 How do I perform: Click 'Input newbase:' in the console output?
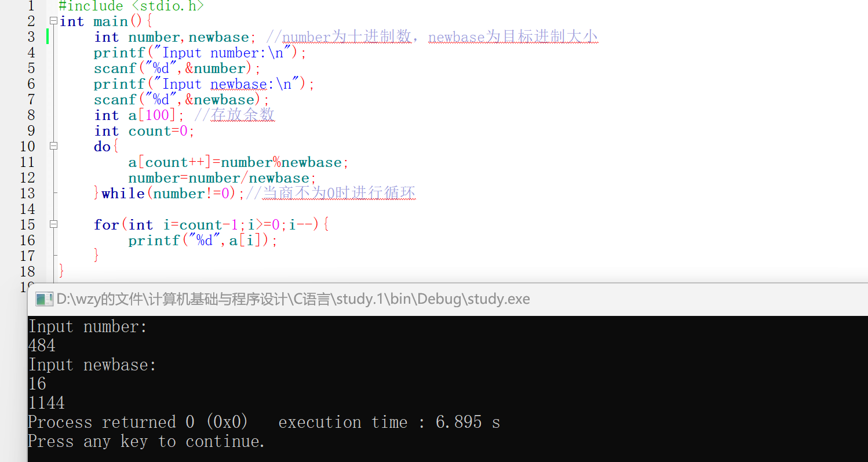pos(92,365)
